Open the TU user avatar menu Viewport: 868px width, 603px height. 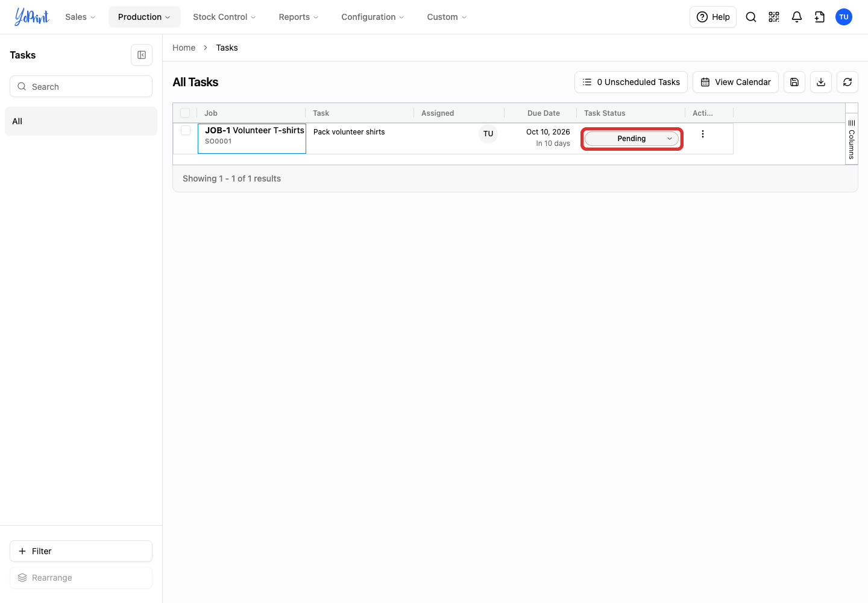pos(844,17)
